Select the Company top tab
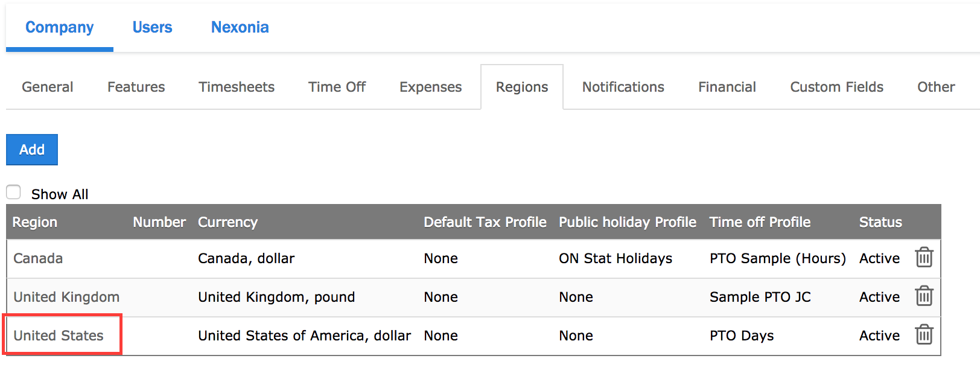980x373 pixels. tap(59, 27)
